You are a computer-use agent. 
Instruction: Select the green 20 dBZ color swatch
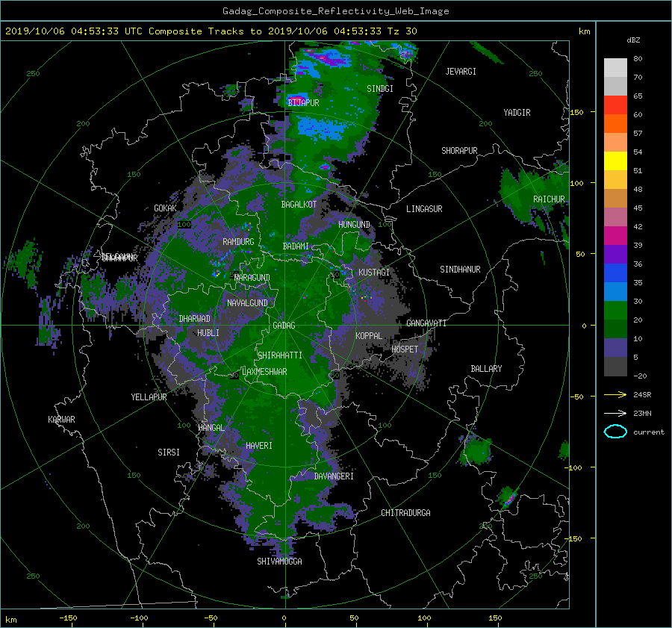pos(615,310)
